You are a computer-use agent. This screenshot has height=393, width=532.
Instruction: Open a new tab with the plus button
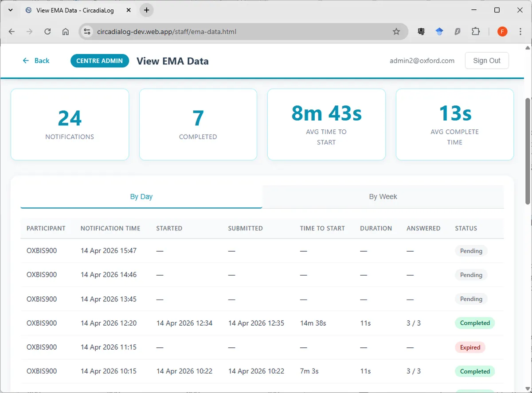point(146,10)
